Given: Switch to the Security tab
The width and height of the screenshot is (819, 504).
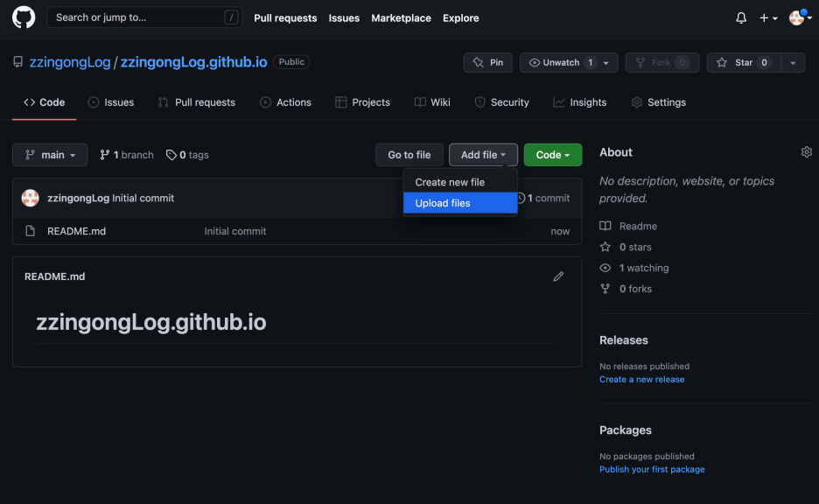Looking at the screenshot, I should pyautogui.click(x=501, y=102).
